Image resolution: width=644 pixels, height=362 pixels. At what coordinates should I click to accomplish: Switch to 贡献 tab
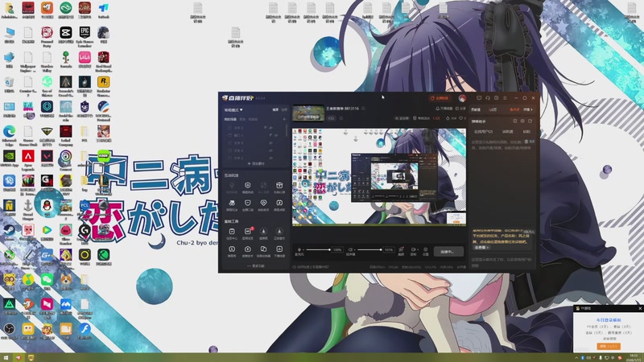526,132
